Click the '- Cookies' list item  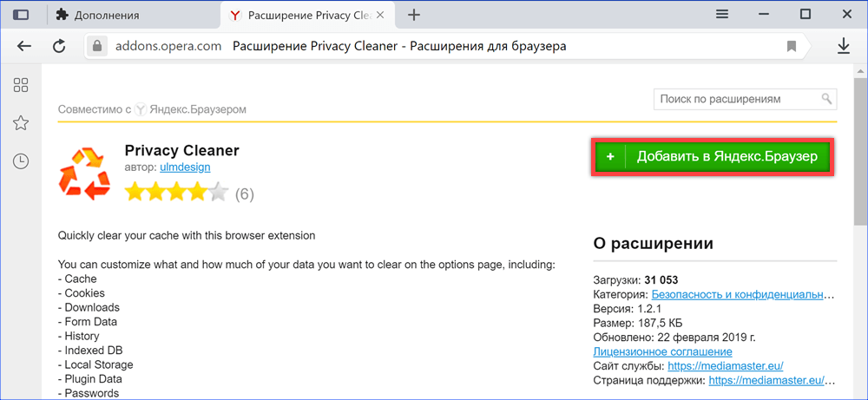pyautogui.click(x=82, y=293)
